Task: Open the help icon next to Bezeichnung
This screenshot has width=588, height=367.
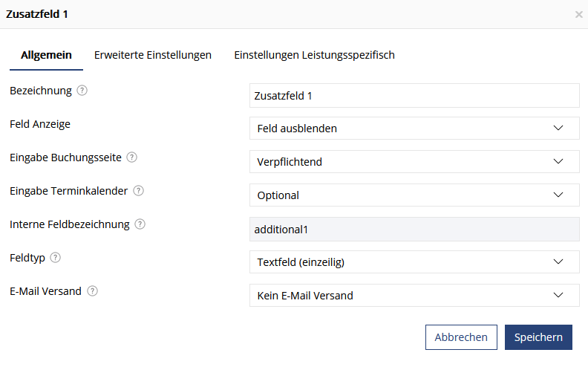Action: click(x=82, y=91)
